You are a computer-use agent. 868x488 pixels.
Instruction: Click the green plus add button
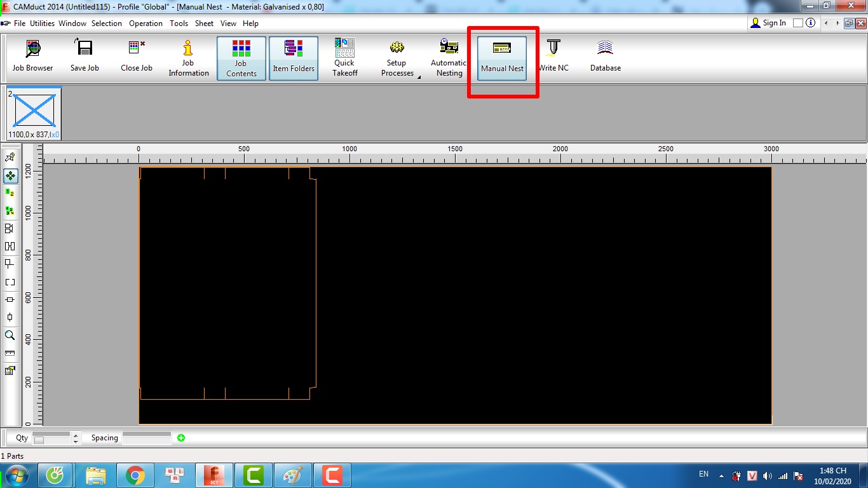(181, 438)
